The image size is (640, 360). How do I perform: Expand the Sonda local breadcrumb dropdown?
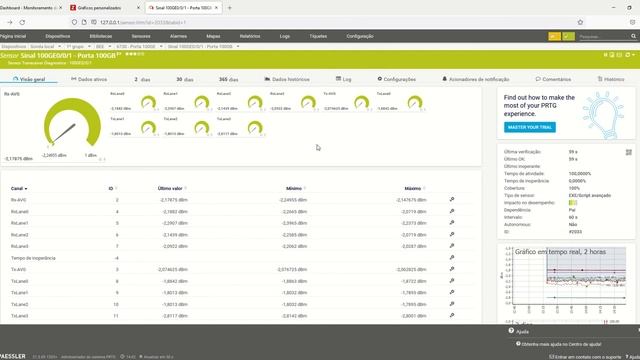click(x=60, y=47)
